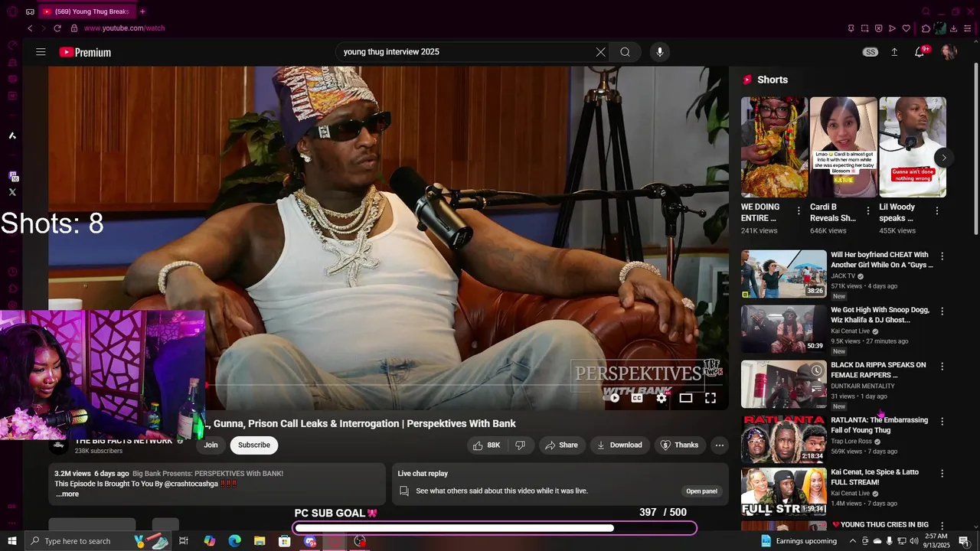
Task: Add 'BLACK DA RIPPA' video to Watch Later clock icon
Action: (x=817, y=370)
